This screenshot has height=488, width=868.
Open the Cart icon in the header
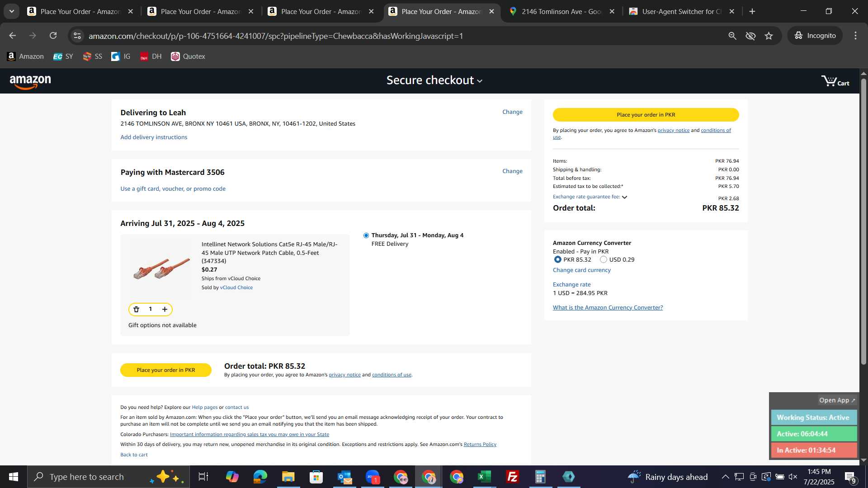click(835, 81)
